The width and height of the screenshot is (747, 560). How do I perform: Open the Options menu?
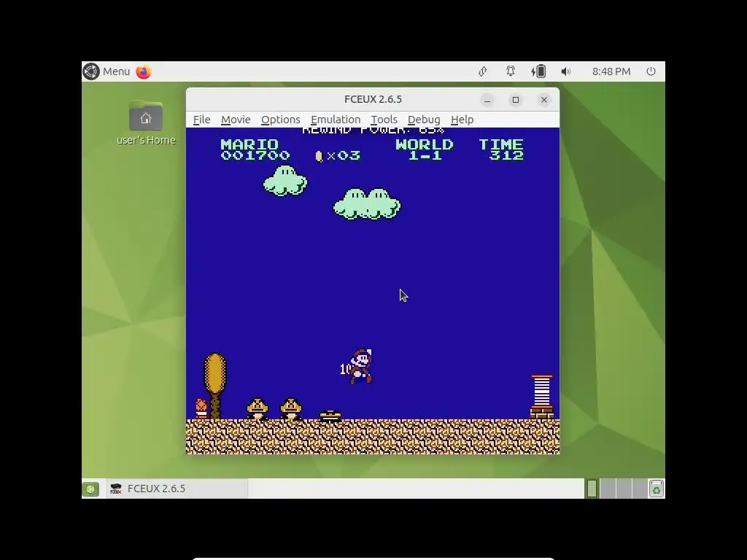280,120
